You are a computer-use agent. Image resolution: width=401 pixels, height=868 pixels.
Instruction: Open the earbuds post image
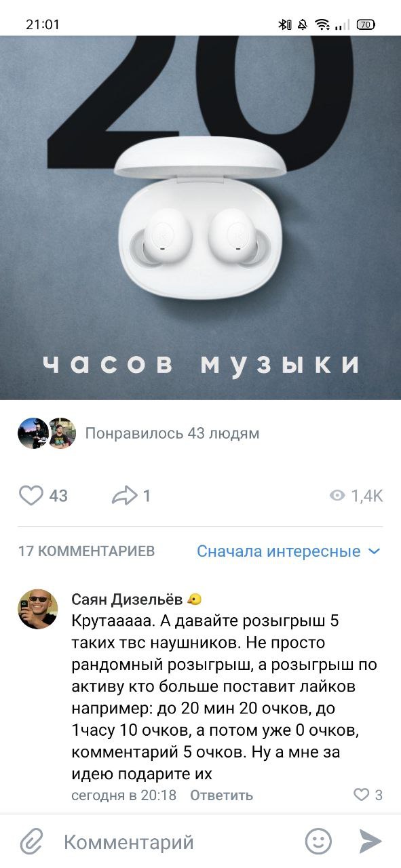coord(200,218)
